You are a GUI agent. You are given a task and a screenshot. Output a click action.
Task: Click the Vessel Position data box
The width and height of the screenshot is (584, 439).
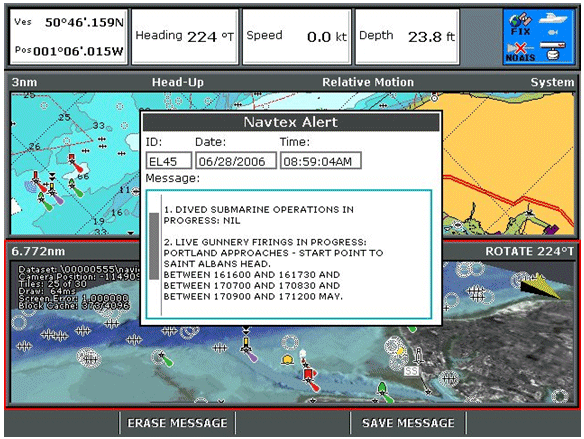click(x=69, y=36)
